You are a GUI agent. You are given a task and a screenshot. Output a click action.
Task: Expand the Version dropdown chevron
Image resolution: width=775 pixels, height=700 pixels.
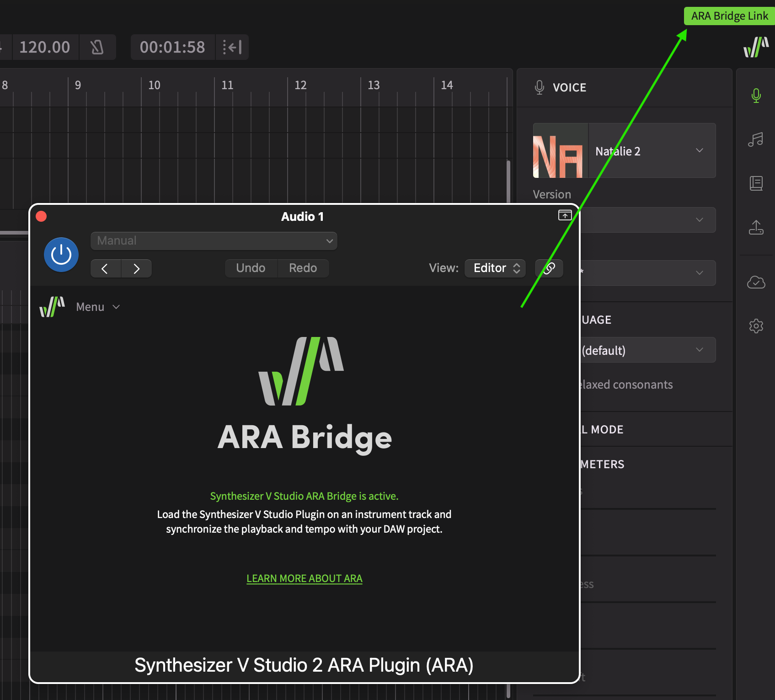(700, 220)
